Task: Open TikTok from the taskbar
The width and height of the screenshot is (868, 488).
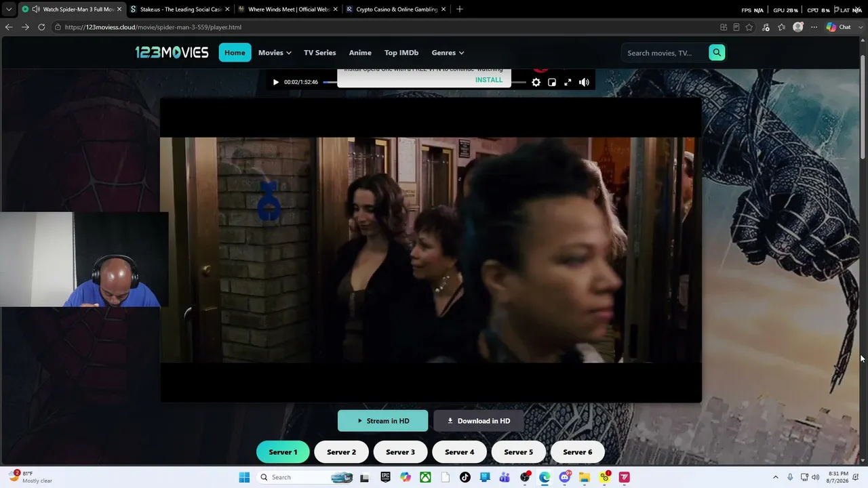Action: [465, 477]
